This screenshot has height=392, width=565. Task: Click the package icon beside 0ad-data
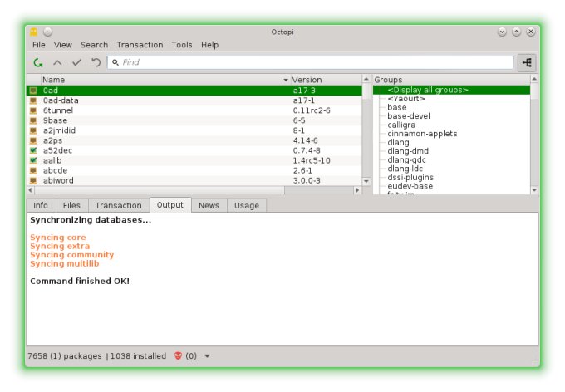pyautogui.click(x=33, y=100)
